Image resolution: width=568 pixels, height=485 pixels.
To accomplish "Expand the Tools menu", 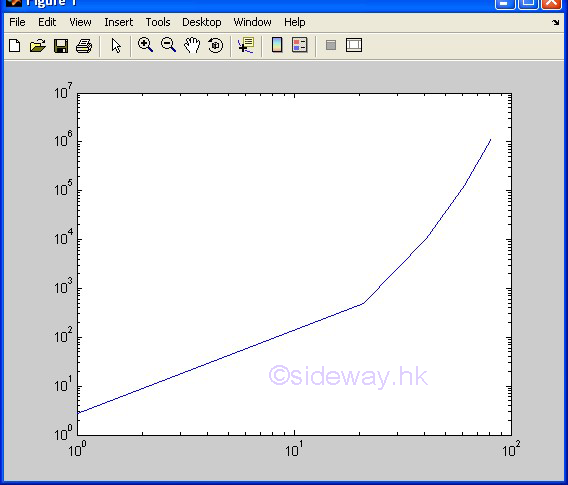I will click(158, 22).
